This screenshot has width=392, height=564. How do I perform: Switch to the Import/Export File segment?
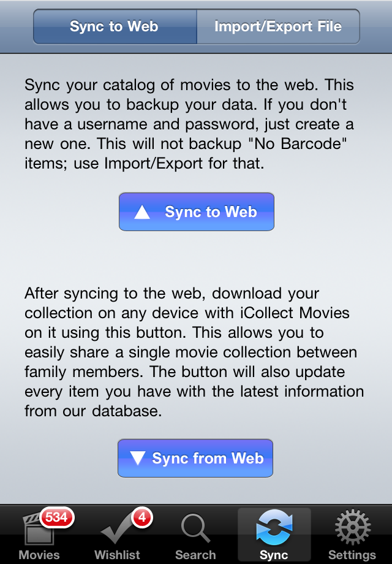point(277,27)
